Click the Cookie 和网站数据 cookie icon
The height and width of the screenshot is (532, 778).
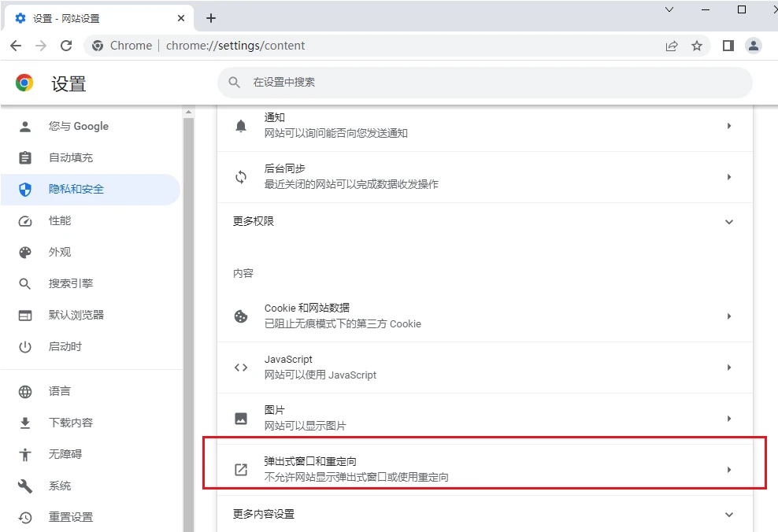(x=241, y=316)
